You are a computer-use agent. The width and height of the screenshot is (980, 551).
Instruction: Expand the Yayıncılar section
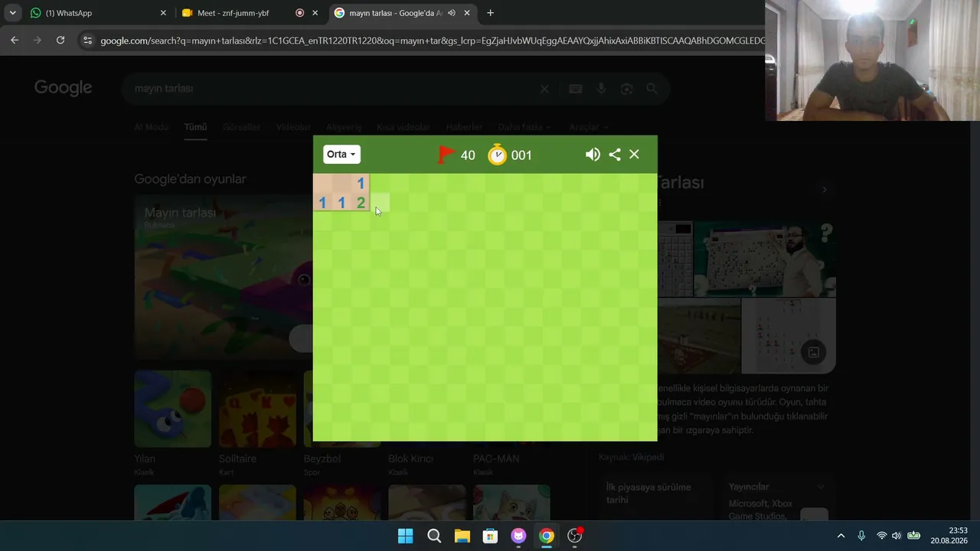click(x=777, y=487)
